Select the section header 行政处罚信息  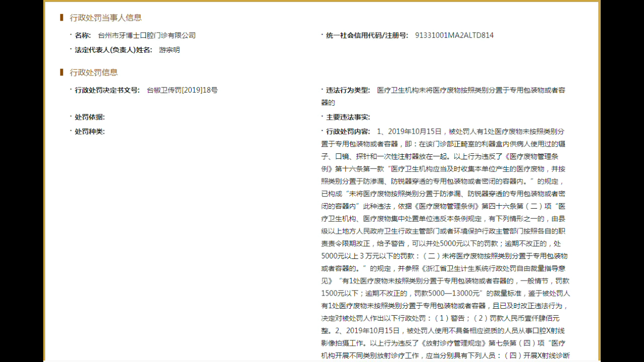point(93,72)
